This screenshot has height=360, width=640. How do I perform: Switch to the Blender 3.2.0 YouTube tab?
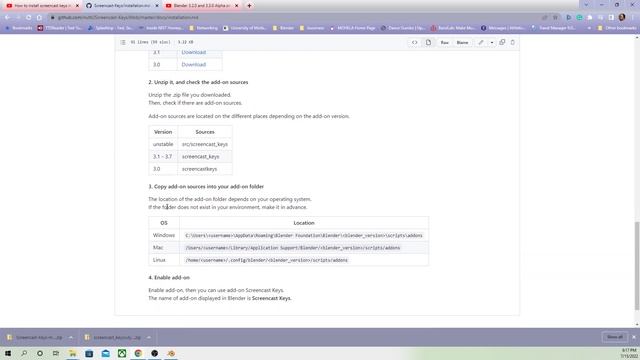[201, 6]
